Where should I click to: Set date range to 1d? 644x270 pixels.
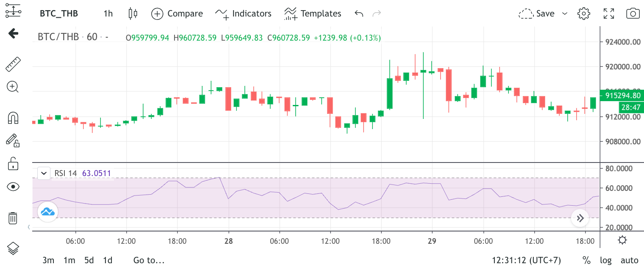pyautogui.click(x=108, y=261)
